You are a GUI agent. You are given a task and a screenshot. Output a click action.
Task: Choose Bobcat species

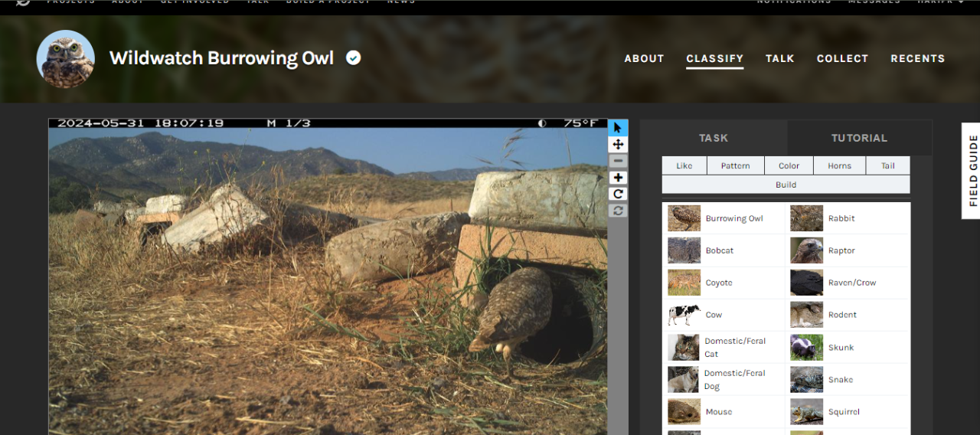[724, 250]
